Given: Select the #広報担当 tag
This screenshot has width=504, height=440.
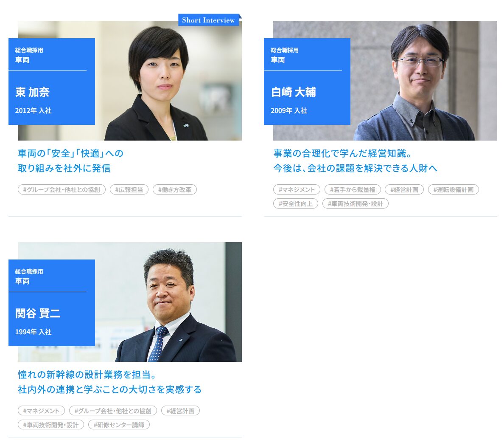Looking at the screenshot, I should pyautogui.click(x=129, y=189).
